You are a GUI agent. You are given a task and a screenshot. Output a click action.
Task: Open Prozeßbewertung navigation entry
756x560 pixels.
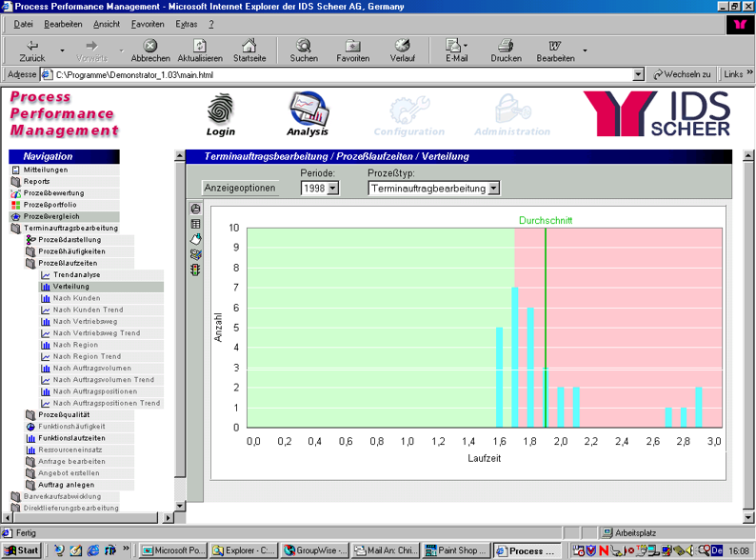64,193
